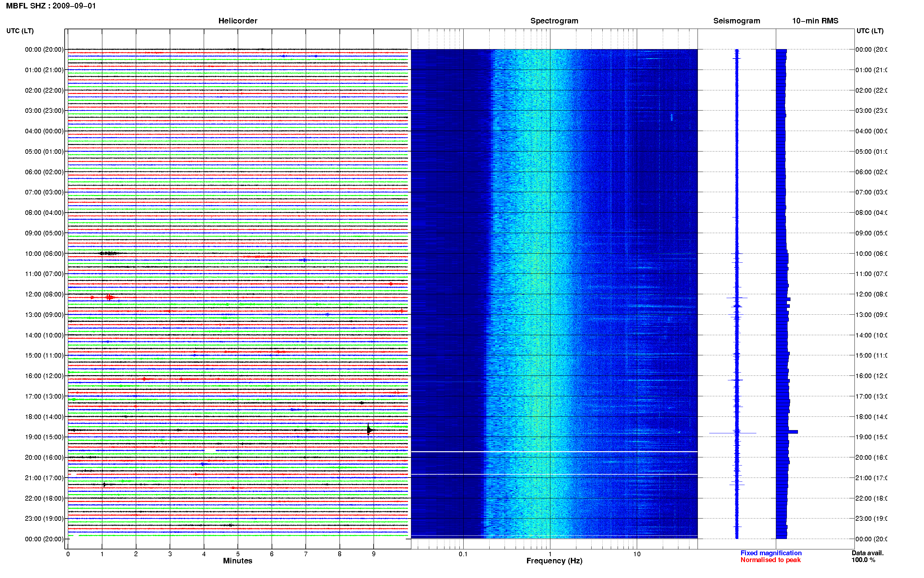Click the left 11:00 (07:00) time label
924x578 pixels.
tap(44, 274)
